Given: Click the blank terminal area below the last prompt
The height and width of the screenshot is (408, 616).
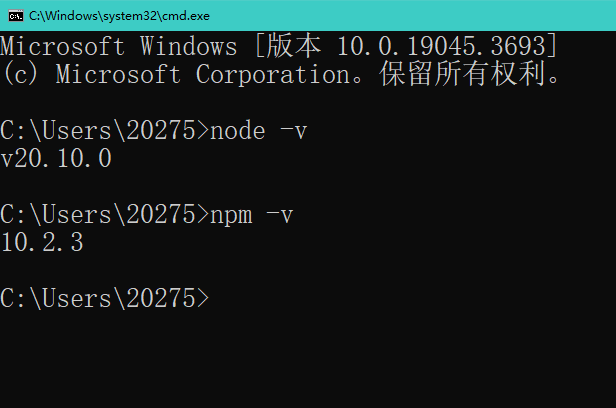Looking at the screenshot, I should [x=308, y=359].
